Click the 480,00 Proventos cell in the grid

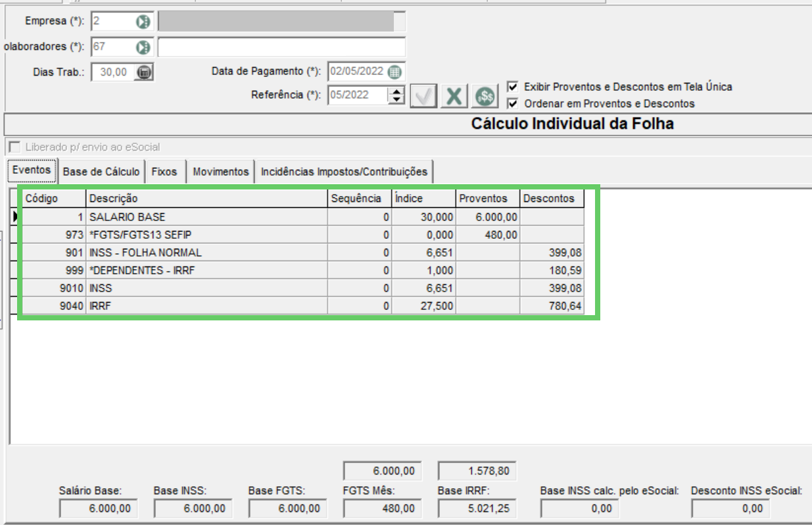pyautogui.click(x=488, y=234)
